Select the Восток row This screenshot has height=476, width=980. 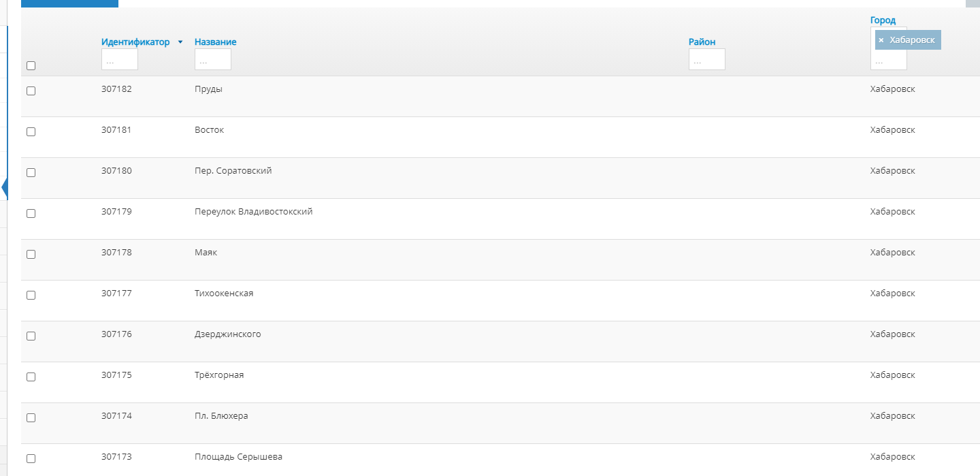point(500,138)
